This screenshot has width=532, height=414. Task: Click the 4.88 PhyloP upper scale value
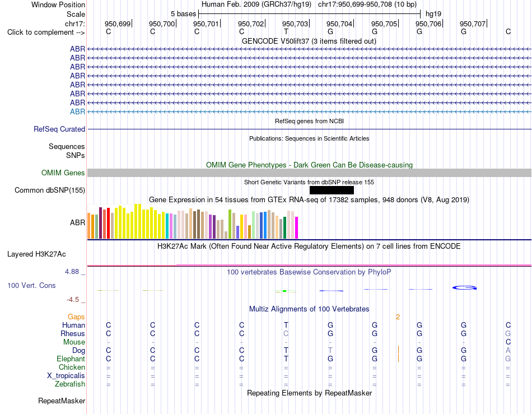(72, 272)
